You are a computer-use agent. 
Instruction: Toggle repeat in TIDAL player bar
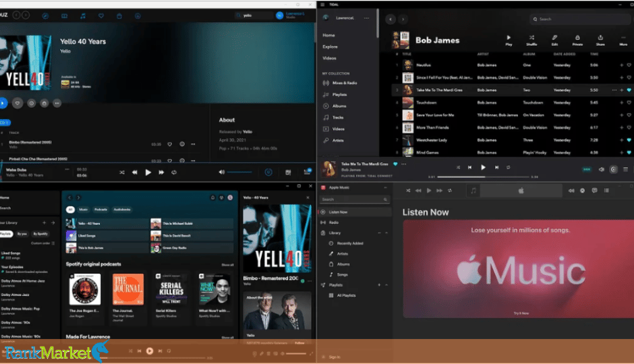coord(509,167)
